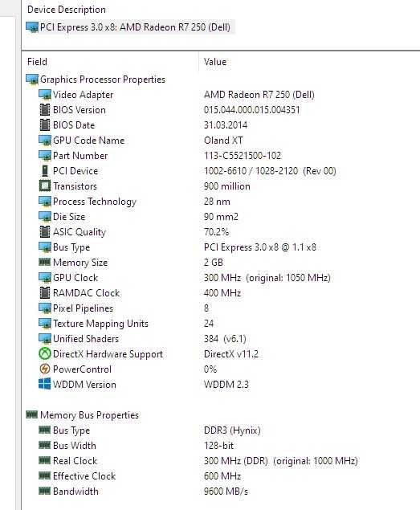Select the PCI Express 3.0 x8 device entry

click(129, 27)
